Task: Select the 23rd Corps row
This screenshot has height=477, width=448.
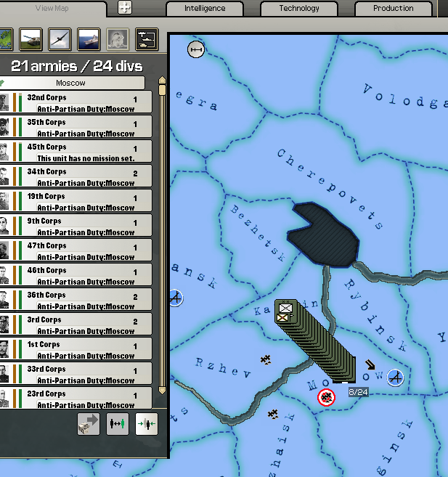Action: point(76,398)
